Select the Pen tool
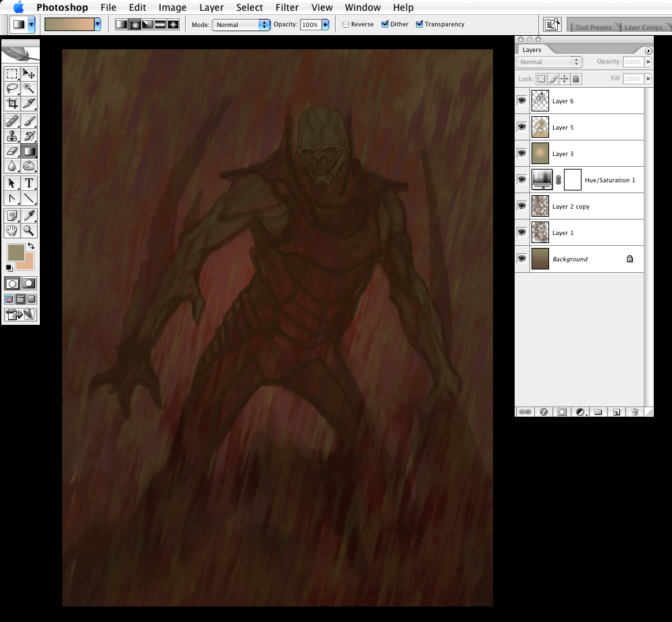Screen dimensions: 672x622 coord(12,199)
